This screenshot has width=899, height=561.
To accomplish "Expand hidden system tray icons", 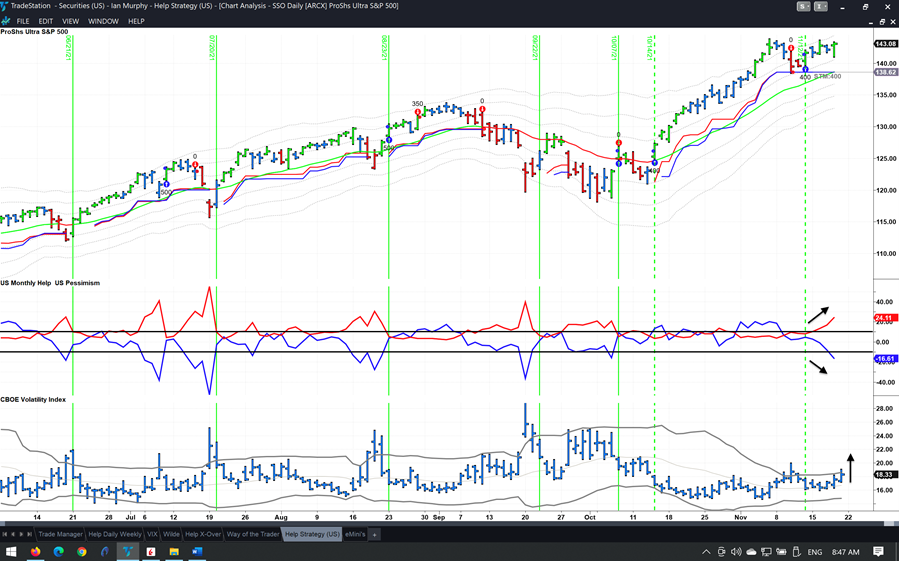I will [x=706, y=552].
